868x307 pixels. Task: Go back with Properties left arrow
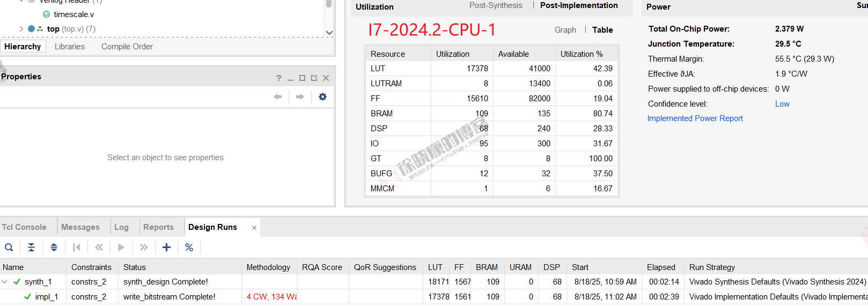pyautogui.click(x=278, y=97)
